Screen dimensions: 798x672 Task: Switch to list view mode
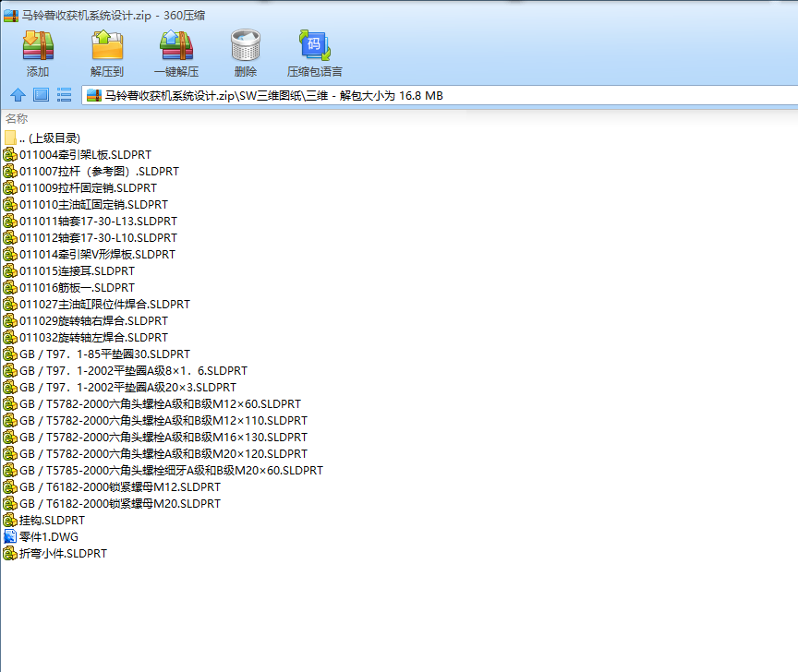[x=64, y=95]
